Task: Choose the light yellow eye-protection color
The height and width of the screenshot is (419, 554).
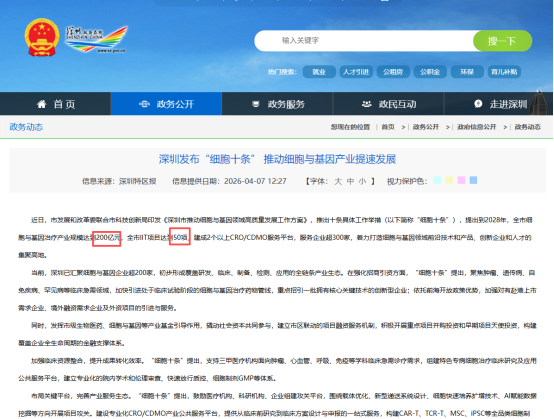Action: click(x=449, y=180)
